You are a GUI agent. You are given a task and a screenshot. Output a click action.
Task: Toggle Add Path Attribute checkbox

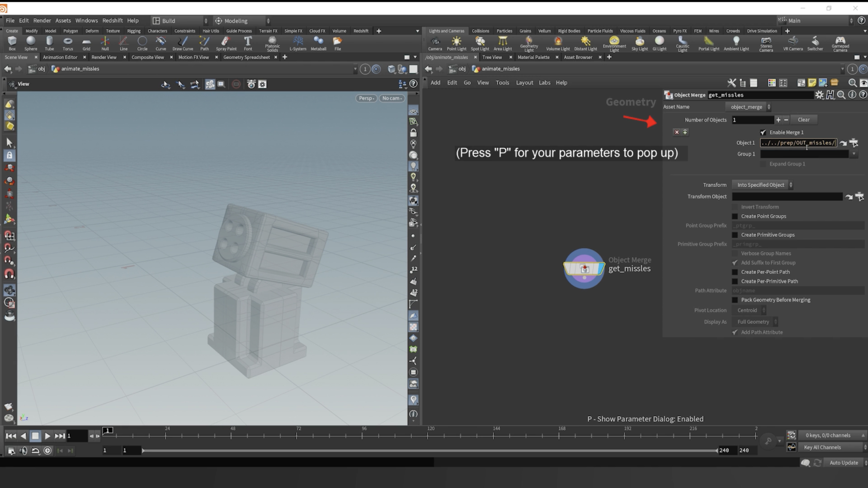[735, 333]
